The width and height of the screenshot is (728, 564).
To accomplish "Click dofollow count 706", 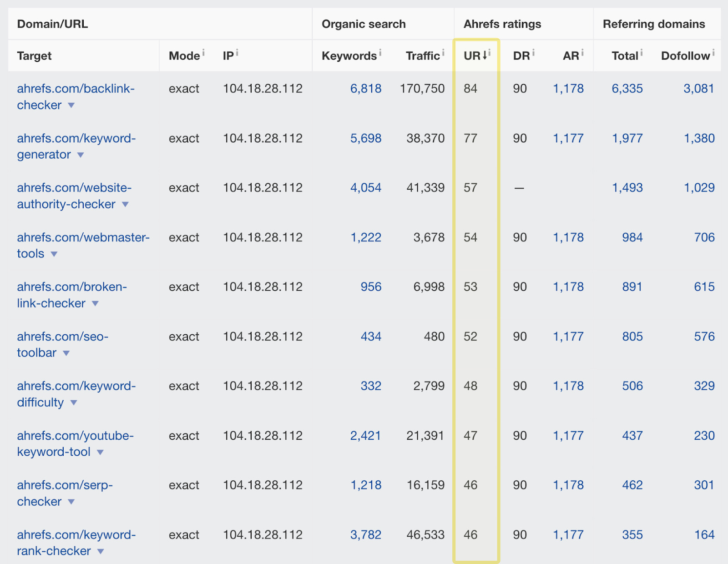I will click(704, 237).
